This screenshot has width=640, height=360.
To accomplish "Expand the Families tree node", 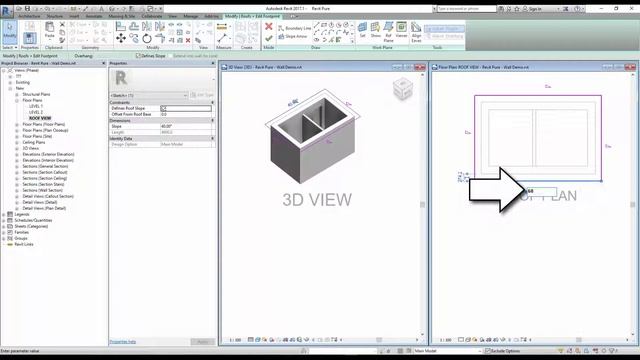I will 4,232.
